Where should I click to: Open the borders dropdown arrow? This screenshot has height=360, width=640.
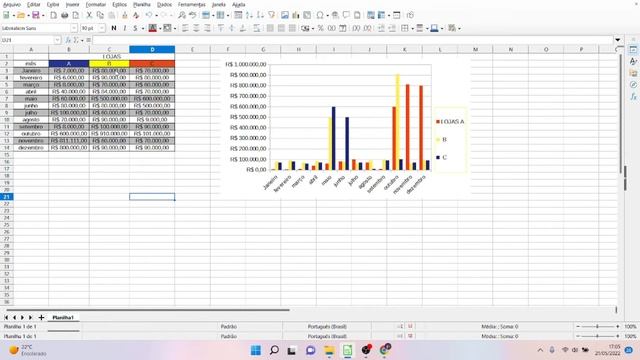(412, 29)
